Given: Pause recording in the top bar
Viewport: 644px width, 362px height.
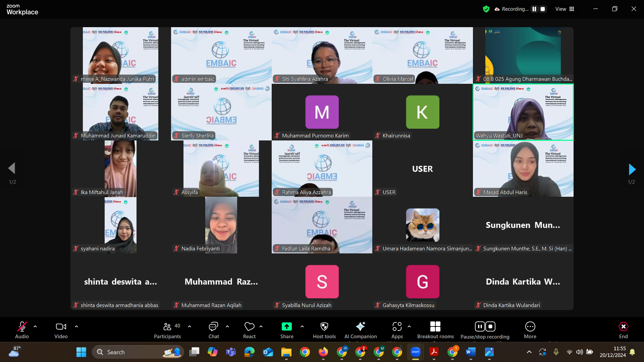Looking at the screenshot, I should click(x=534, y=9).
